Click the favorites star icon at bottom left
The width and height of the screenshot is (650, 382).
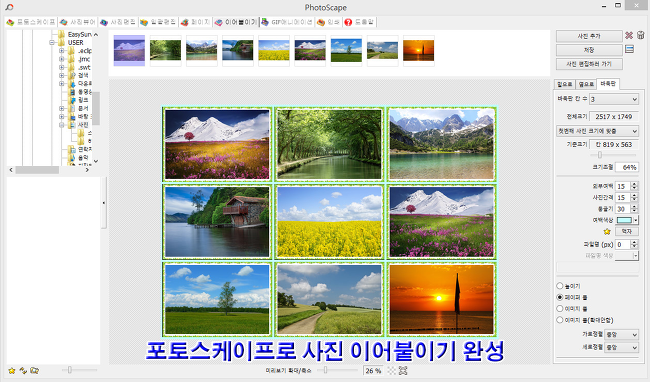12,370
